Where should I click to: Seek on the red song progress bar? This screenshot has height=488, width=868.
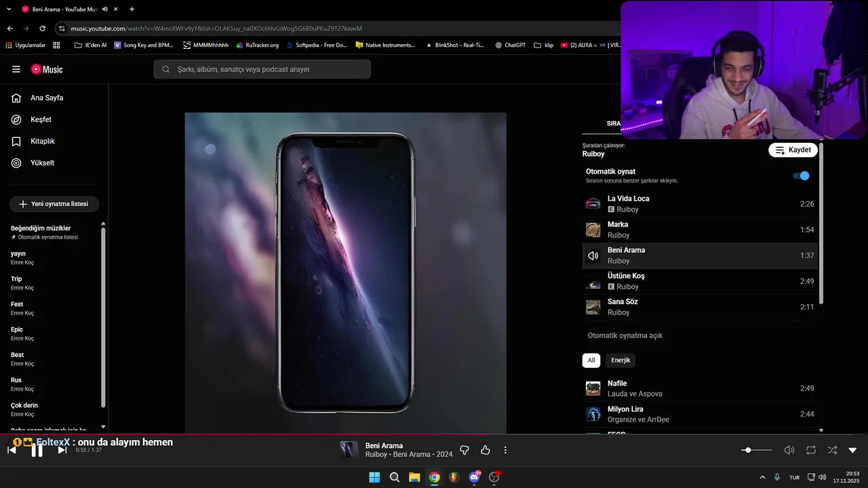point(434,434)
